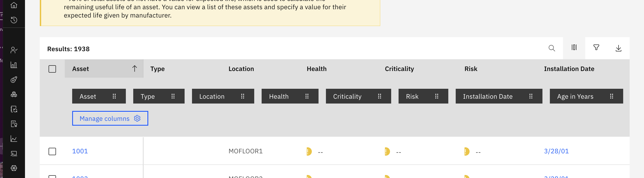Click the search magnifier icon
644x178 pixels.
click(552, 48)
